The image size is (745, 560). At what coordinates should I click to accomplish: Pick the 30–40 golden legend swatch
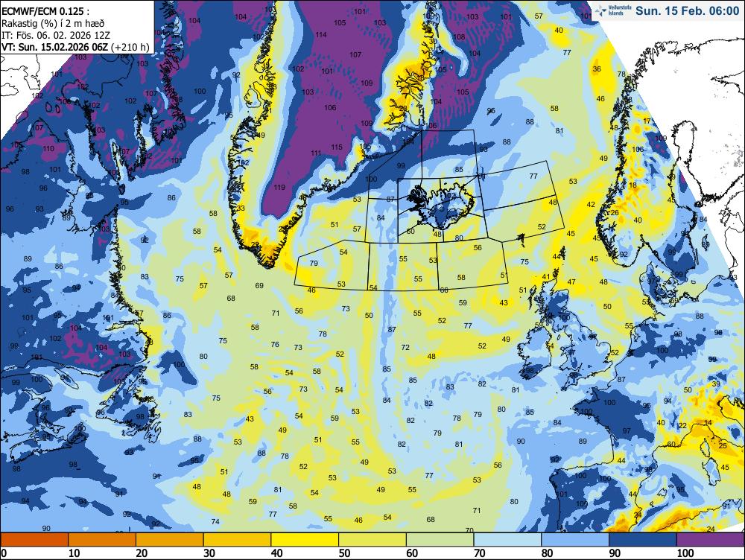click(237, 540)
